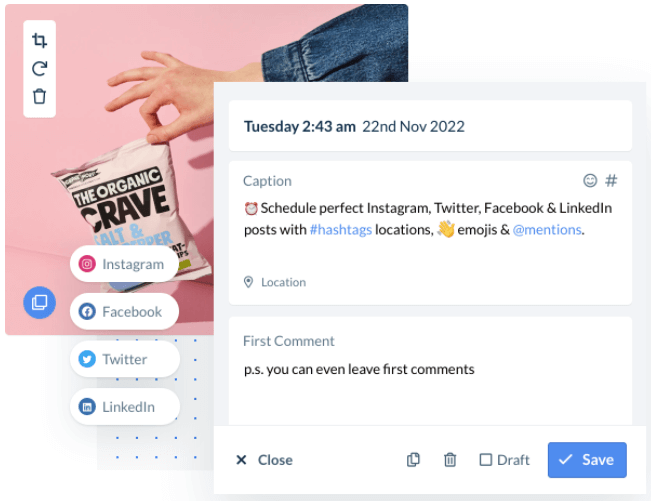Select the LinkedIn platform pill
The width and height of the screenshot is (651, 501).
[125, 406]
